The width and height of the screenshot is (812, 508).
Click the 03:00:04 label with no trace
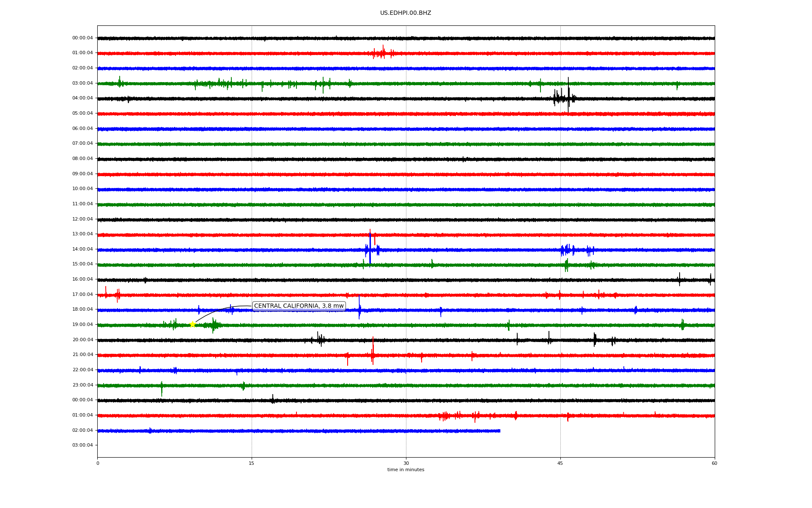click(82, 445)
